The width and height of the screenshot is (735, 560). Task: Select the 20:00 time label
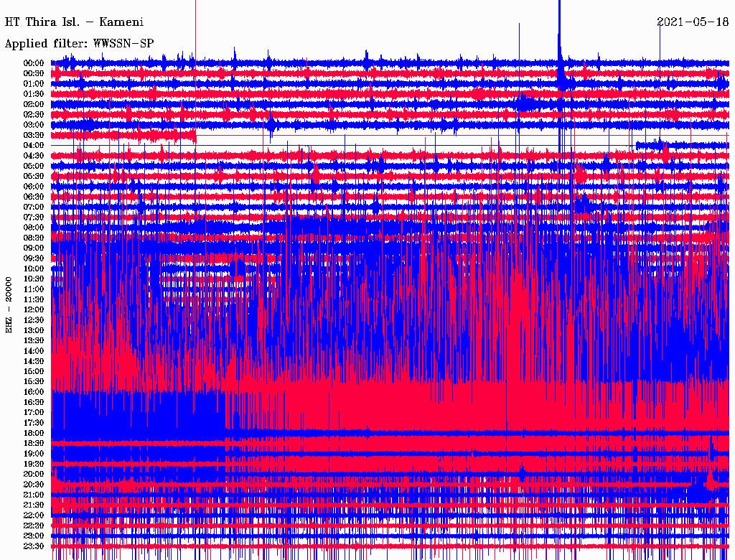[34, 474]
